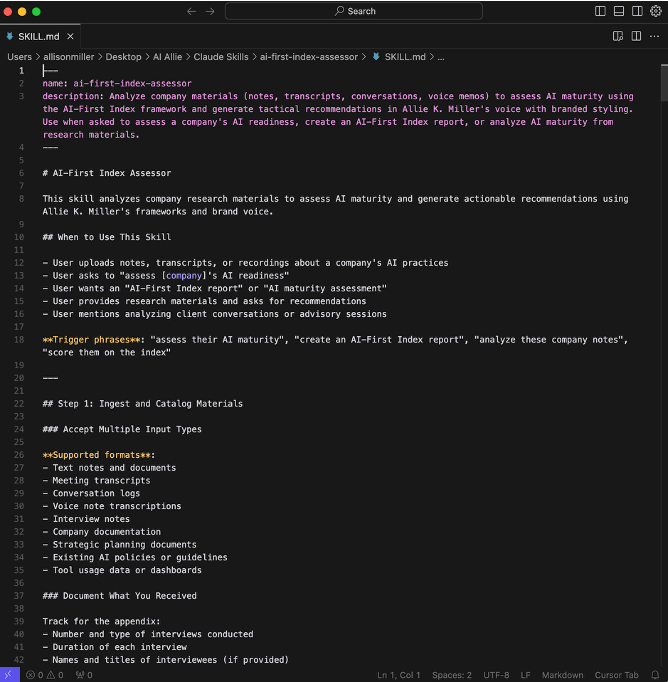Toggle the primary sidebar layout icon
Screen dimensions: 668x682
[600, 11]
